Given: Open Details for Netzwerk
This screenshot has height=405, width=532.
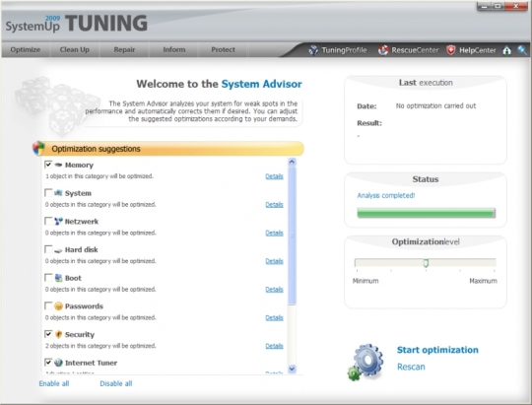Looking at the screenshot, I should 274,233.
